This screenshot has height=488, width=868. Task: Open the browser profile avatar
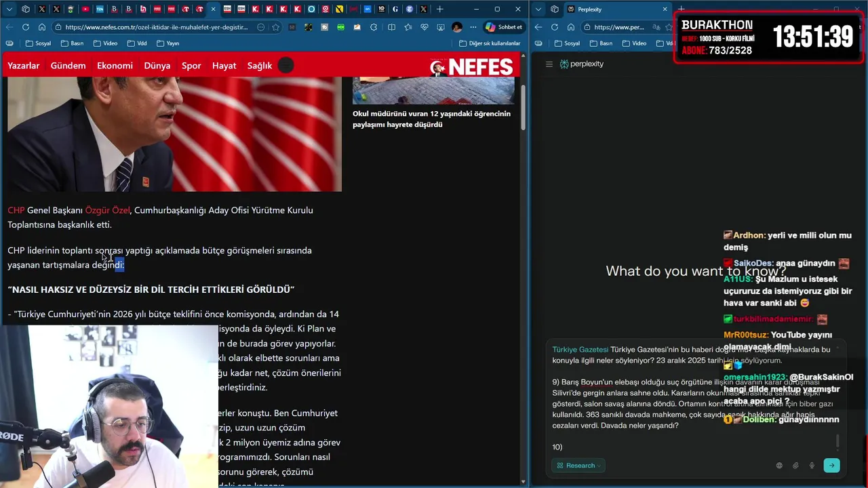(457, 27)
